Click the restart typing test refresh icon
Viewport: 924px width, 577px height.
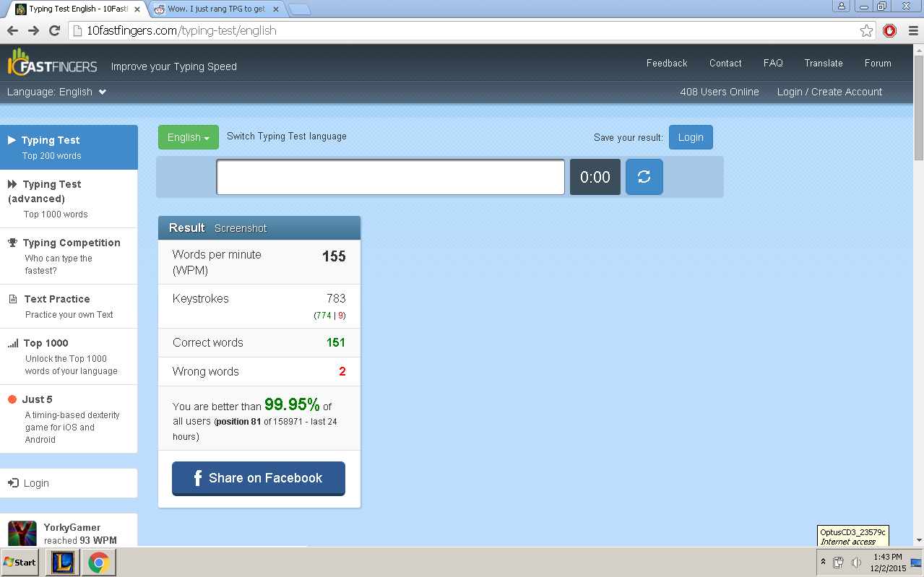click(644, 177)
